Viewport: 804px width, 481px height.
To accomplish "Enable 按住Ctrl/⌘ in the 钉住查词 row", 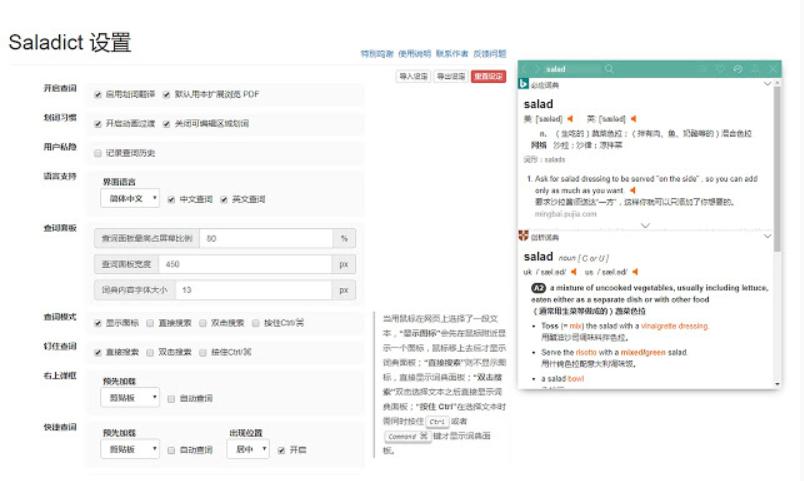I will (x=203, y=353).
